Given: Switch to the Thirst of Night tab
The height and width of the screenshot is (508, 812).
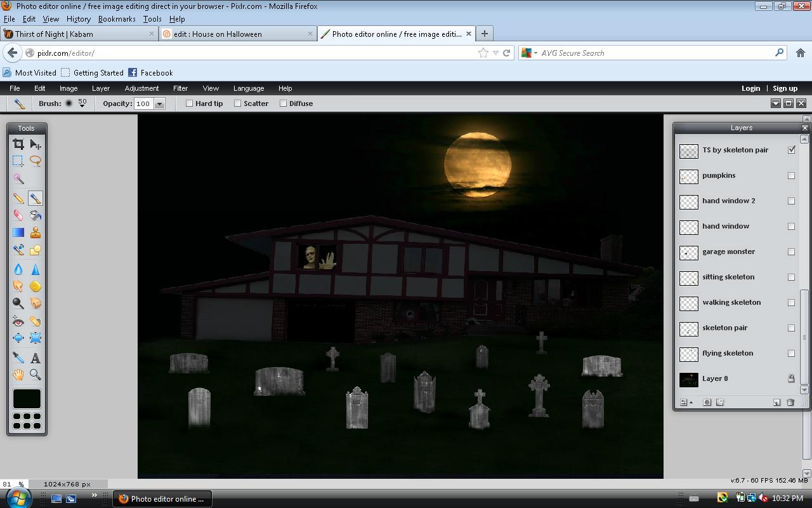Looking at the screenshot, I should coord(79,34).
